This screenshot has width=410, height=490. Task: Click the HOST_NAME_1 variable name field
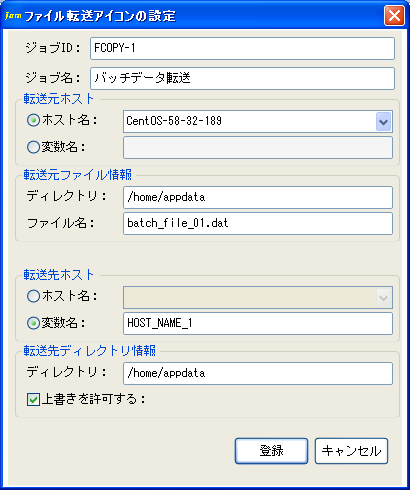click(x=258, y=324)
